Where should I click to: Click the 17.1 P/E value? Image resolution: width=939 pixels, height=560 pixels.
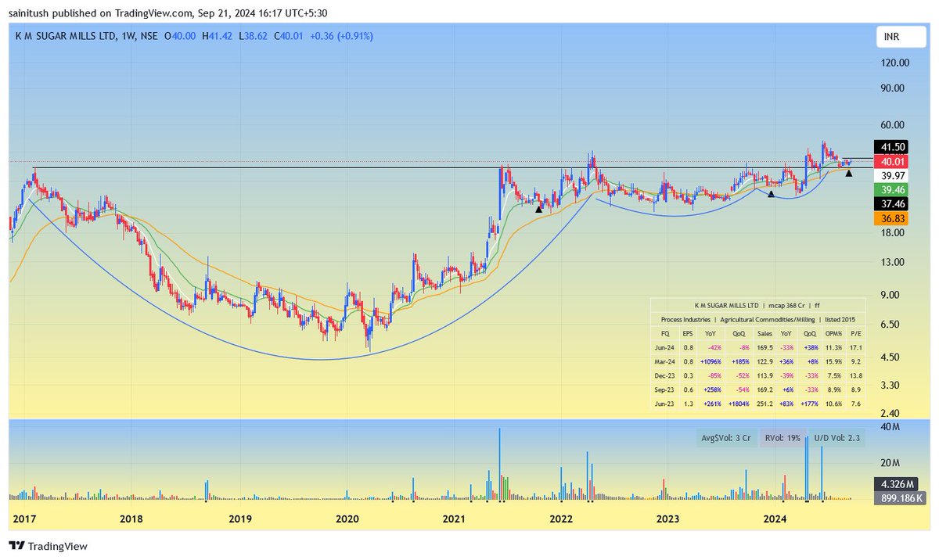pyautogui.click(x=855, y=348)
